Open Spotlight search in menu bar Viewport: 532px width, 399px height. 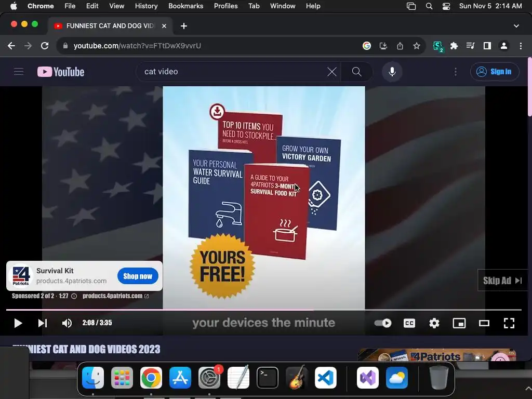tap(429, 6)
